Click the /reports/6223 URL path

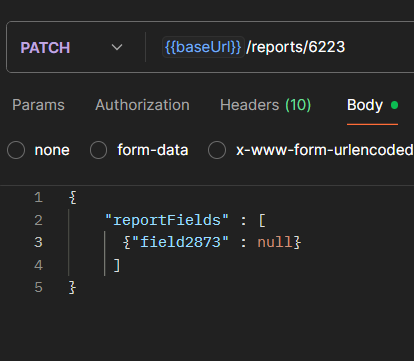pos(295,47)
